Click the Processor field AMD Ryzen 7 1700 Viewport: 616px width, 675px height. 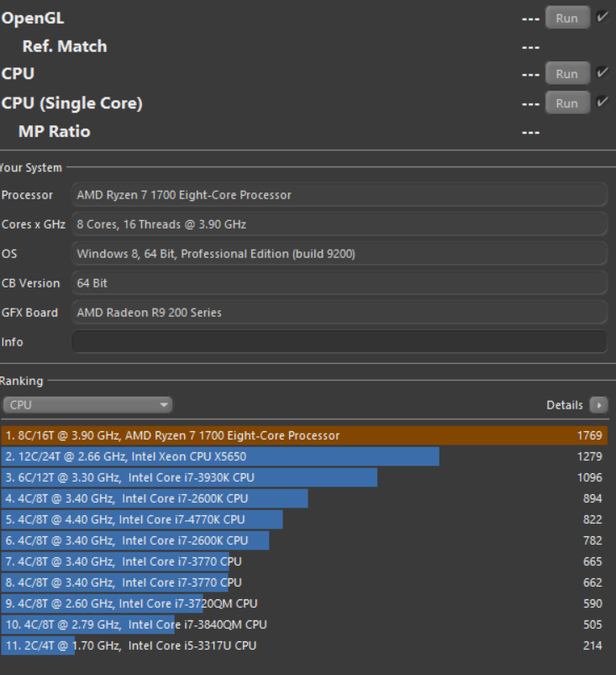point(340,195)
